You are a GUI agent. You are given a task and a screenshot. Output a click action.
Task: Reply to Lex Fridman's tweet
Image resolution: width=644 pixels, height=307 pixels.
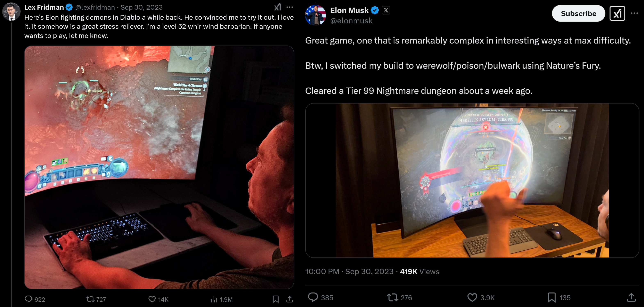35,299
